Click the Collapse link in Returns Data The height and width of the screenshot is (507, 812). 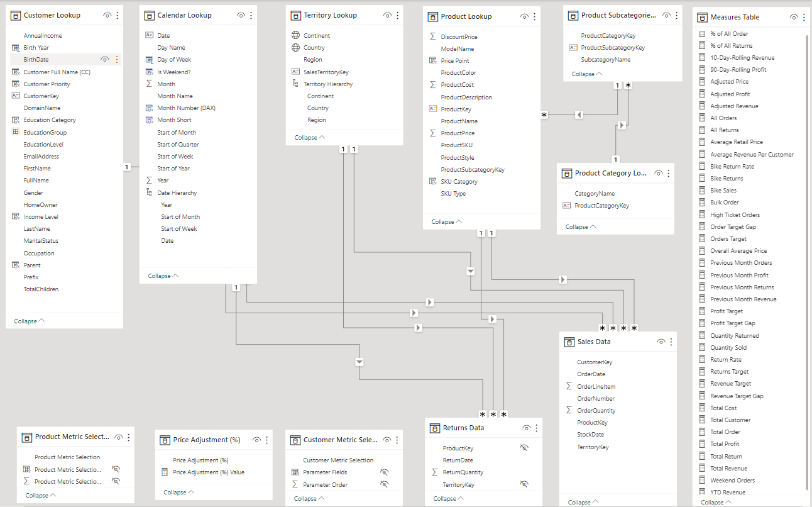[449, 499]
